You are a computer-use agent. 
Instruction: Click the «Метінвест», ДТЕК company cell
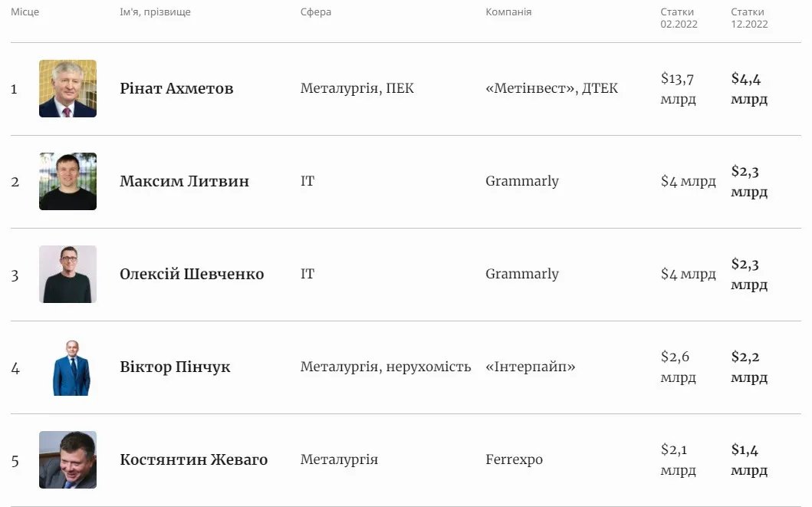coord(551,89)
